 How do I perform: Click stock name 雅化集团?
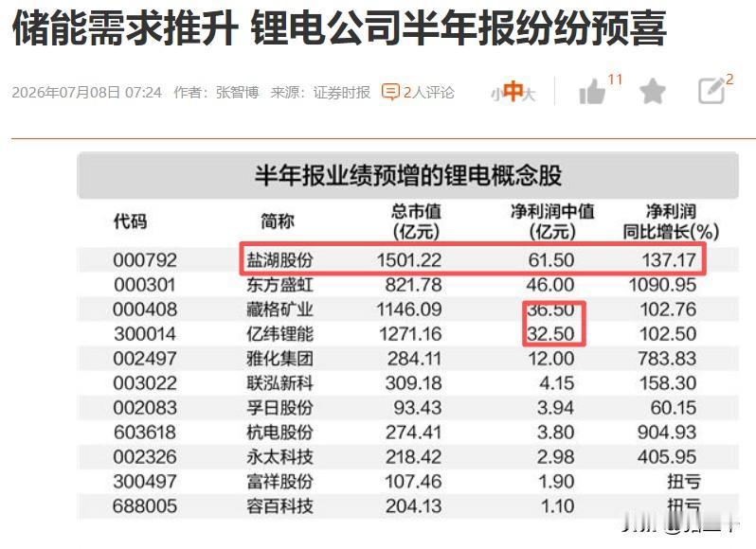pyautogui.click(x=279, y=359)
